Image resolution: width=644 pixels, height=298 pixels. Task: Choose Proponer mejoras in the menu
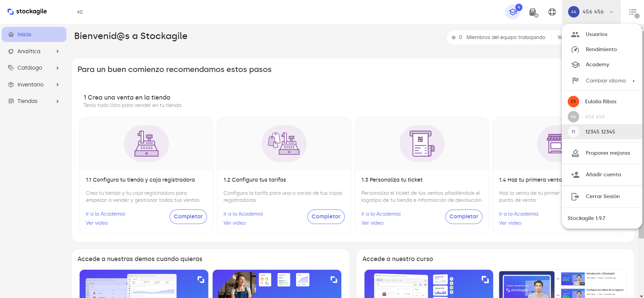pyautogui.click(x=602, y=153)
